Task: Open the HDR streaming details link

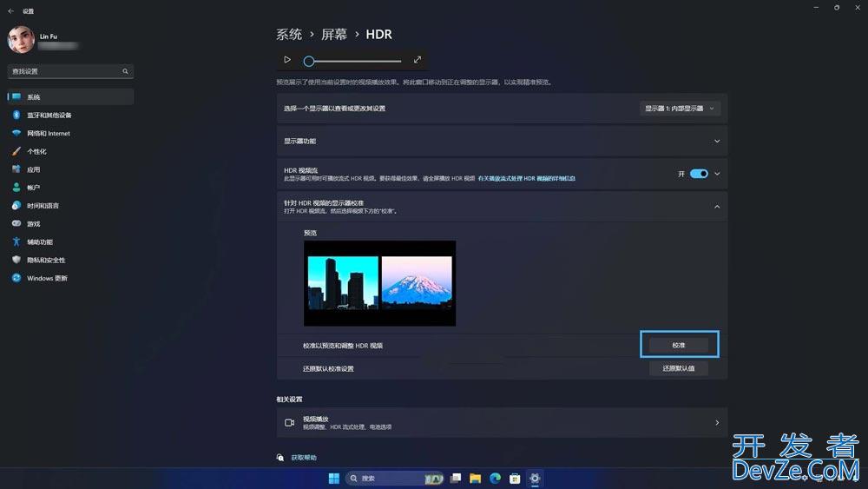Action: pos(527,178)
